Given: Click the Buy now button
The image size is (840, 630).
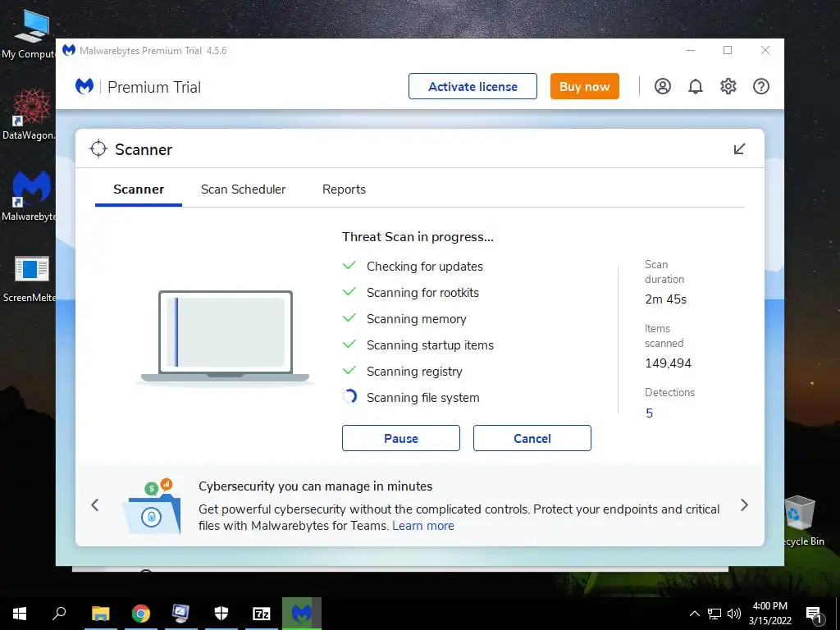Looking at the screenshot, I should click(x=584, y=86).
